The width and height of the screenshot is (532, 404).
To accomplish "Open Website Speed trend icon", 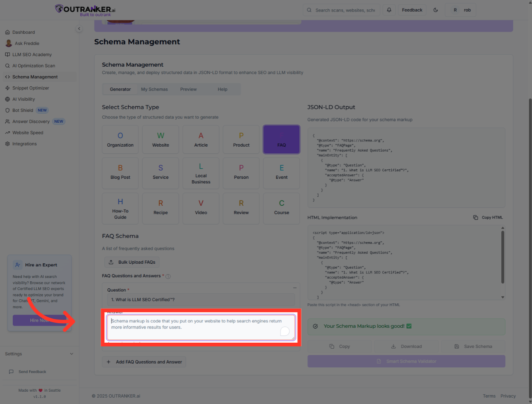I will (x=7, y=133).
